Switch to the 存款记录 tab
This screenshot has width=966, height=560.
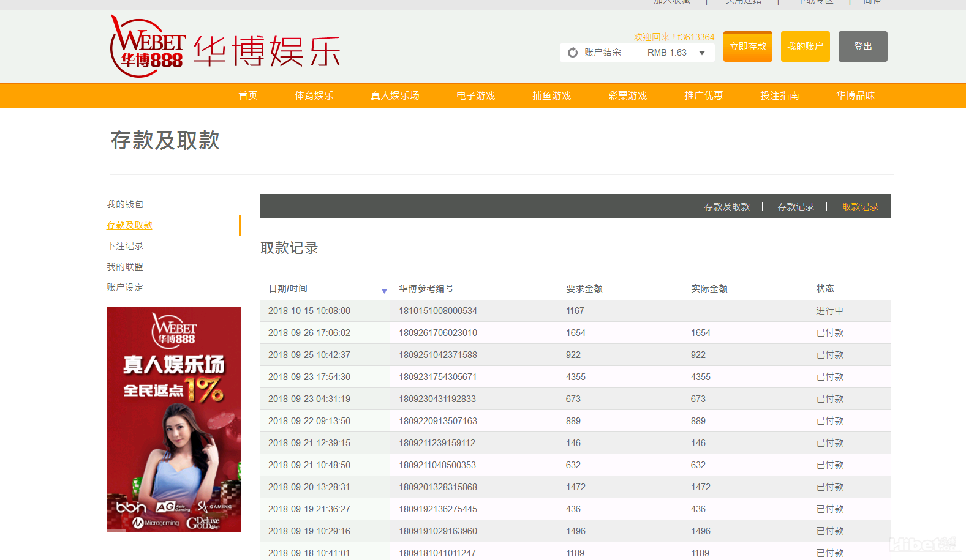[x=796, y=207]
